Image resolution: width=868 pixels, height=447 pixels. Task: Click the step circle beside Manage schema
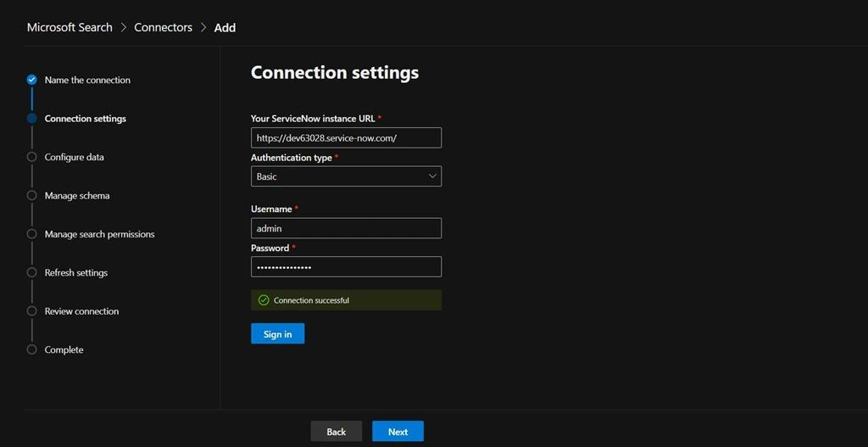coord(31,196)
